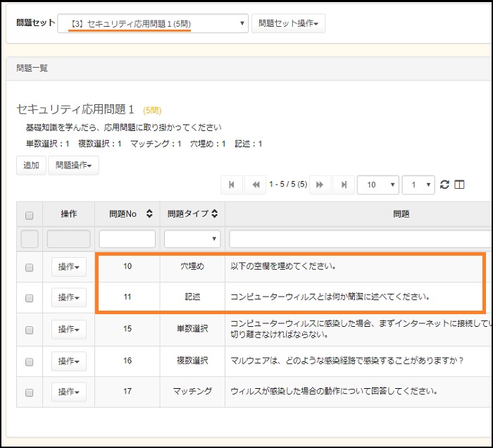
Task: Go to next page of results
Action: (x=320, y=185)
